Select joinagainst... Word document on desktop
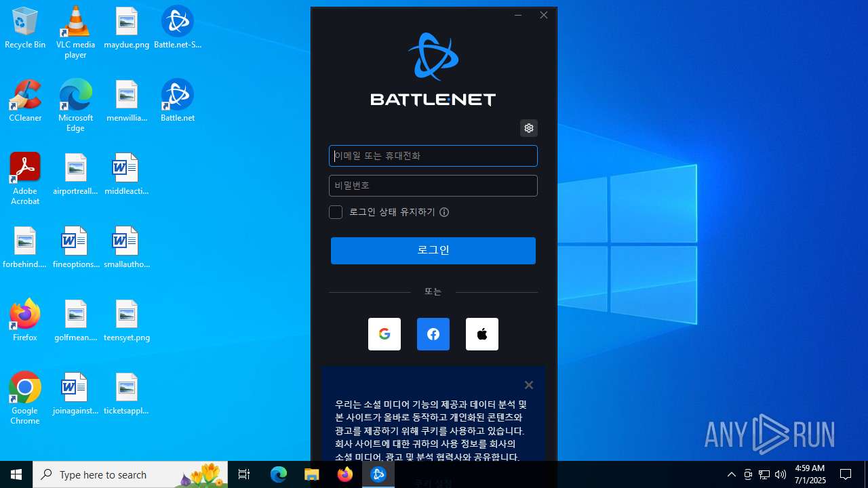The image size is (868, 488). (75, 394)
